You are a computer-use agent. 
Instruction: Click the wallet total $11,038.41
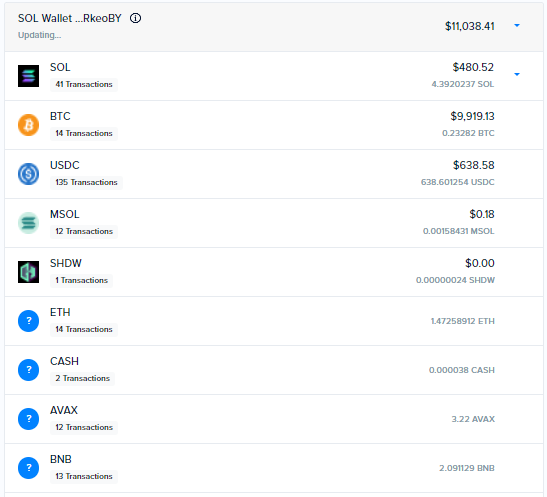click(x=470, y=26)
